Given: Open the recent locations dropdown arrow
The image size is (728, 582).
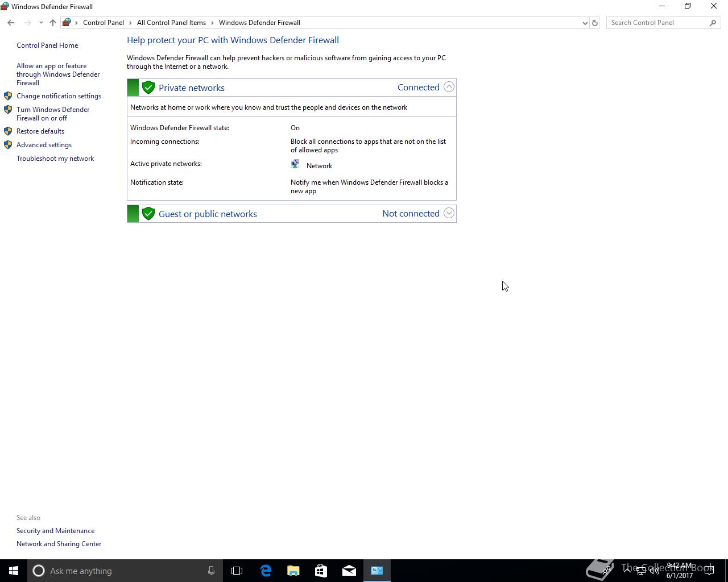Looking at the screenshot, I should point(41,23).
